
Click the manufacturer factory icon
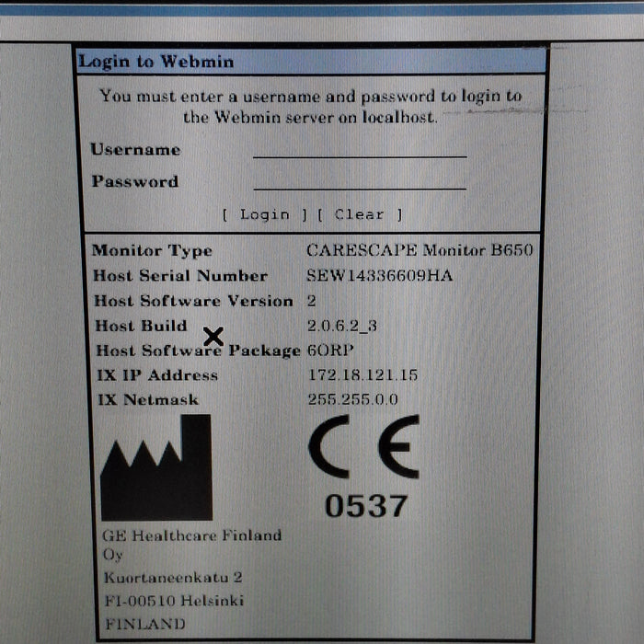156,467
